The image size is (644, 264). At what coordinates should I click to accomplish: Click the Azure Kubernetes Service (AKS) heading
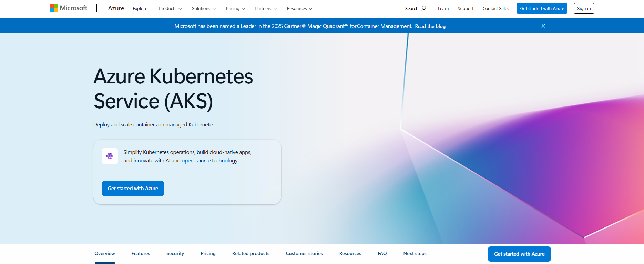173,89
